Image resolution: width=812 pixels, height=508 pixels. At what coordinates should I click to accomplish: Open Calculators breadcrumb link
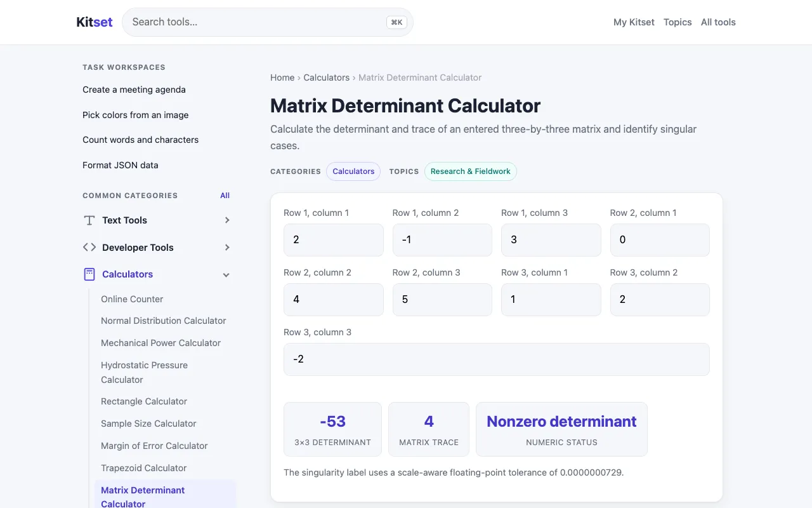(x=327, y=77)
